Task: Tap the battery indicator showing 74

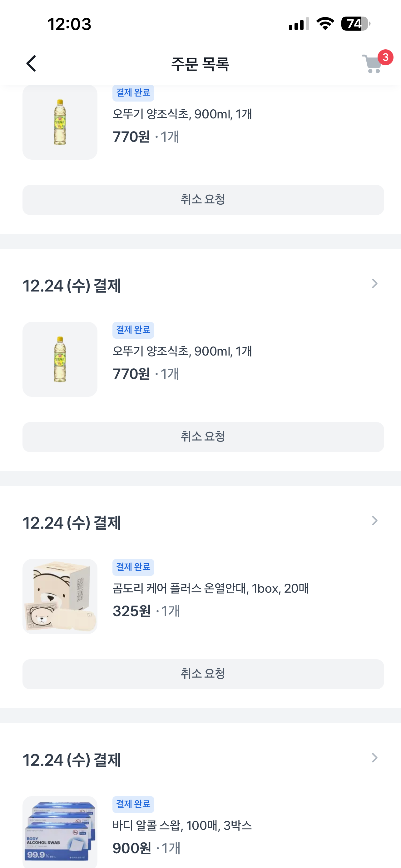Action: (x=355, y=24)
